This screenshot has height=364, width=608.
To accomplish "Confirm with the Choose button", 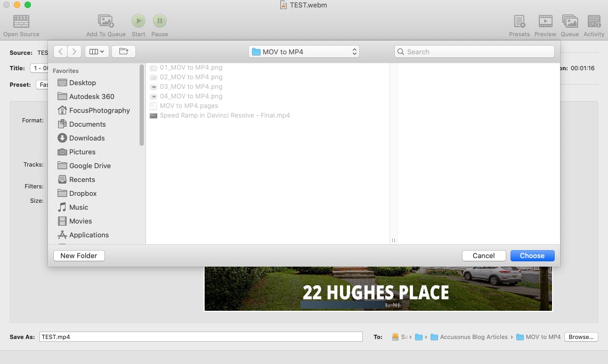I will [x=532, y=255].
